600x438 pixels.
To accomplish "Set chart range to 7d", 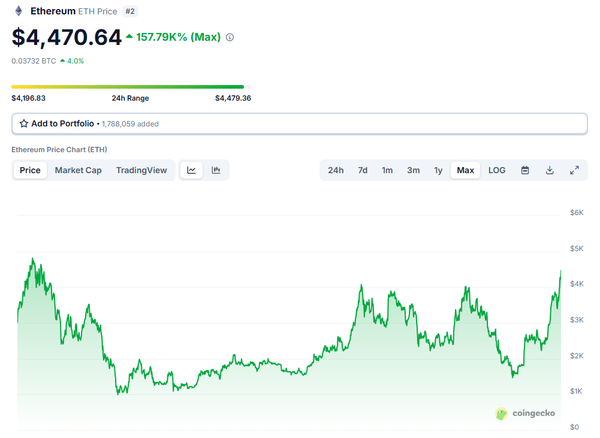I will point(362,170).
